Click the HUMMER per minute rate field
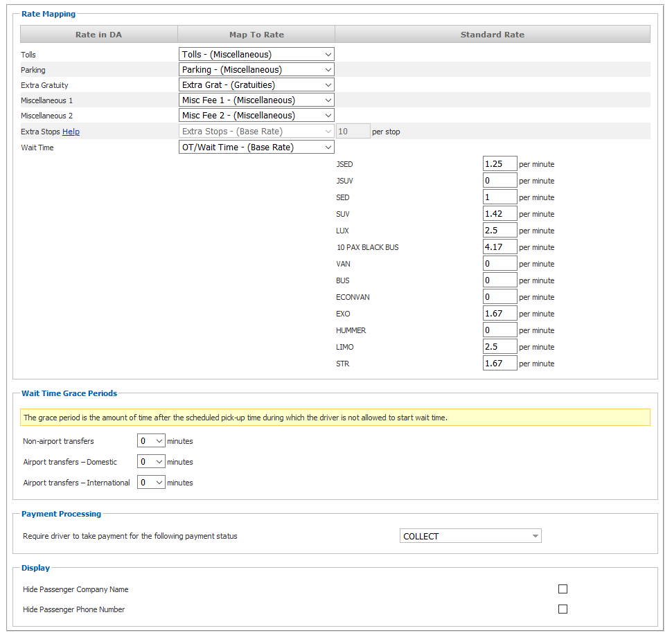 point(499,330)
